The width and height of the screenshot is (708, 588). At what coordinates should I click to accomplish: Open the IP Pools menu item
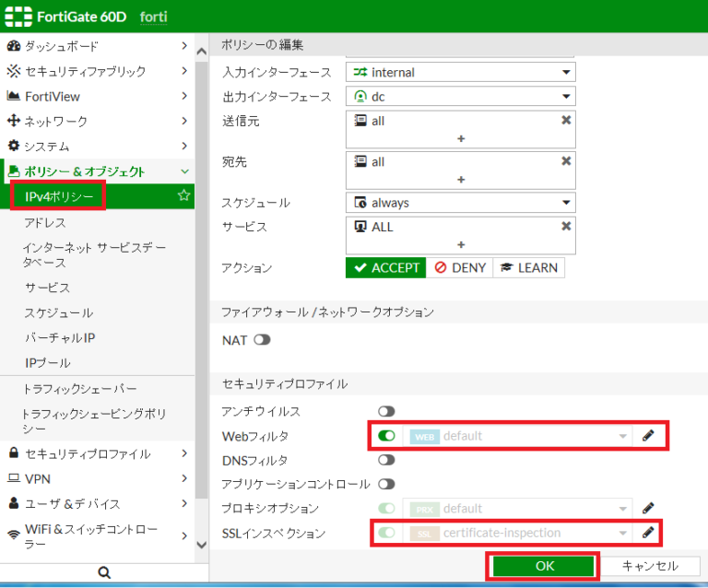(47, 363)
